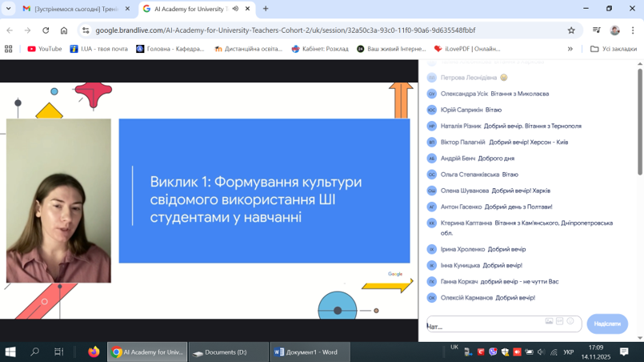Open the emoji picker in chat input

click(x=570, y=321)
